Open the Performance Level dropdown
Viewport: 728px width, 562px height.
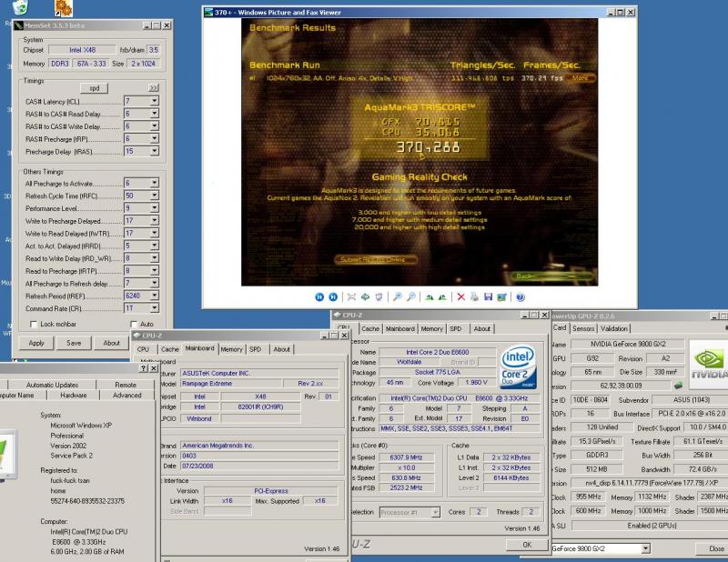tap(155, 208)
